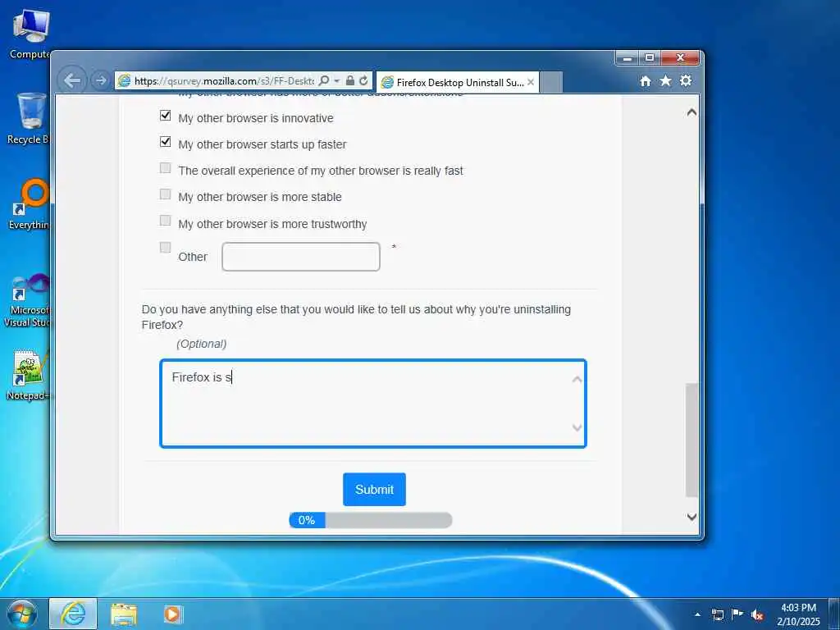This screenshot has height=630, width=840.
Task: Select the Everything desktop shortcut
Action: [29, 205]
